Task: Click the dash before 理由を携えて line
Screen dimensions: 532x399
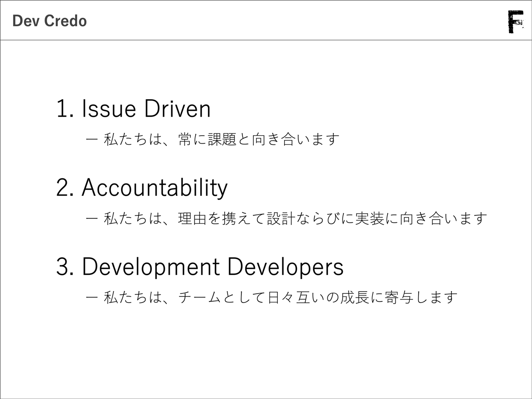Action: pos(92,218)
